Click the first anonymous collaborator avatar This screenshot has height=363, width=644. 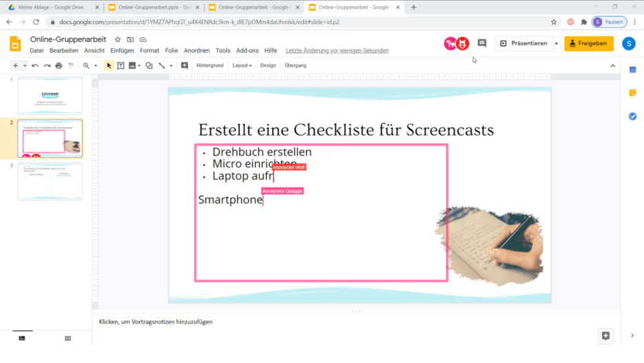(x=450, y=43)
